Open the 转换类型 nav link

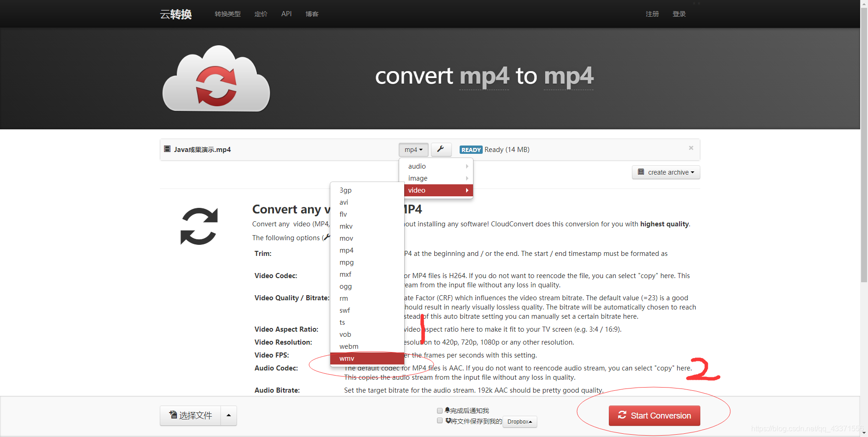click(228, 14)
